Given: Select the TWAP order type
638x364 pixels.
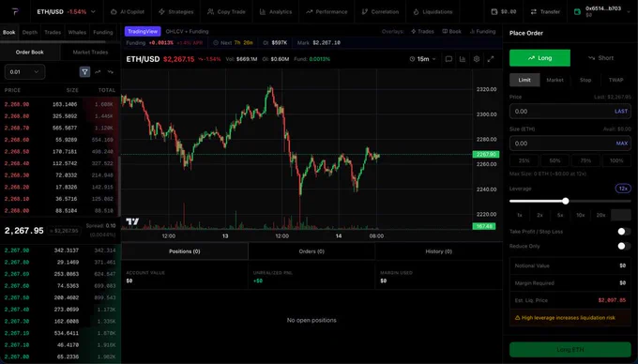Looking at the screenshot, I should click(x=616, y=80).
